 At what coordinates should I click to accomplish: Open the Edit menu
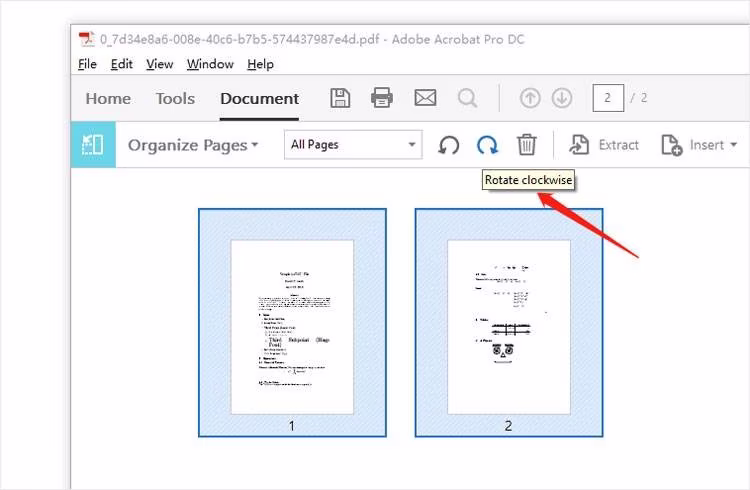[121, 64]
